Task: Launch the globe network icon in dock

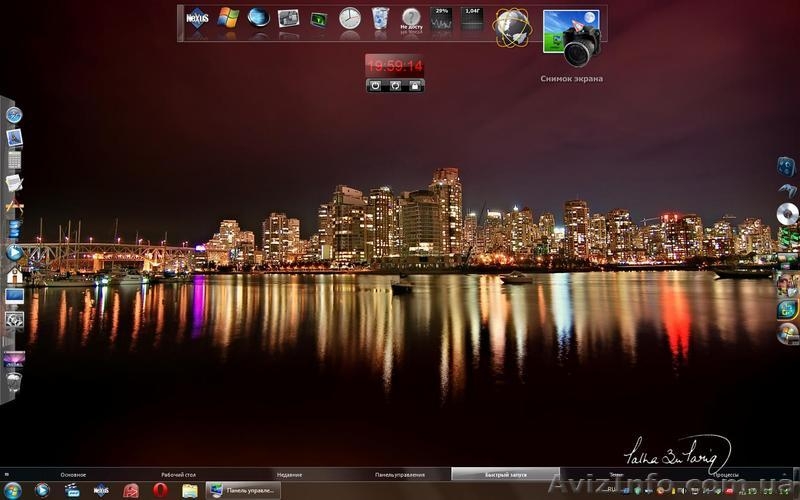Action: tap(512, 27)
